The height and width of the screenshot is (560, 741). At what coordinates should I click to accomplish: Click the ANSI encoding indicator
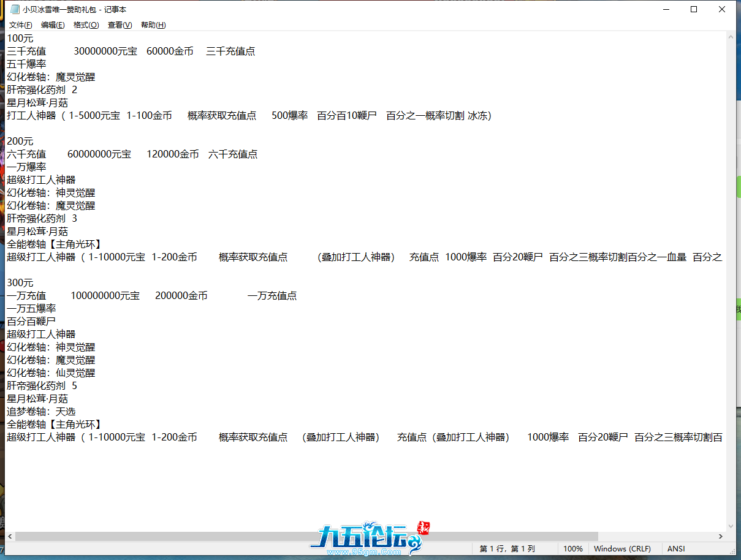pyautogui.click(x=675, y=548)
